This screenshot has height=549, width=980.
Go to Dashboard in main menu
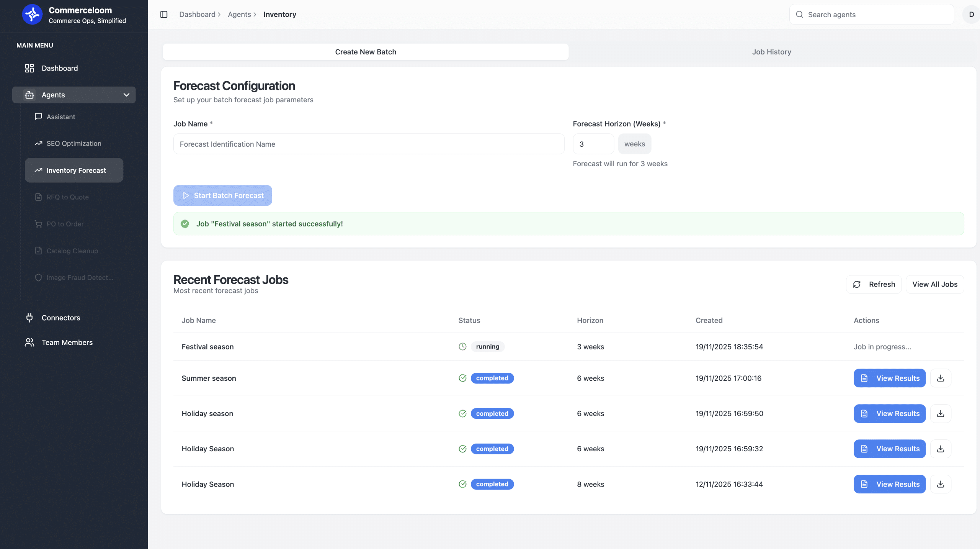point(59,68)
